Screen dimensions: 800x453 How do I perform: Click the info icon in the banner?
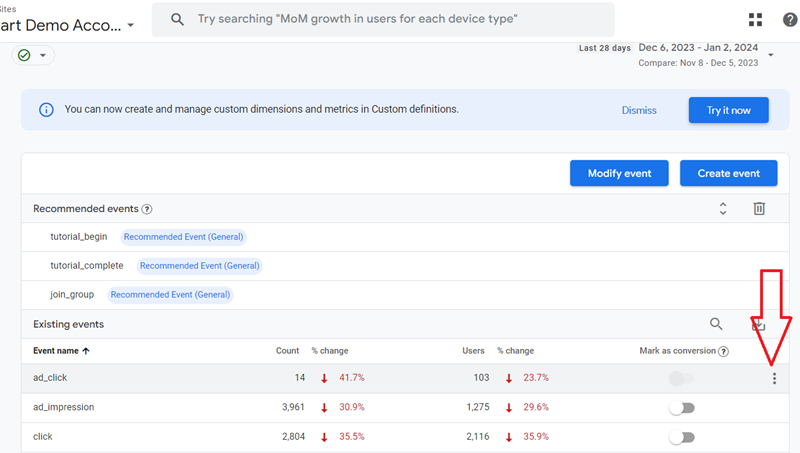[46, 110]
